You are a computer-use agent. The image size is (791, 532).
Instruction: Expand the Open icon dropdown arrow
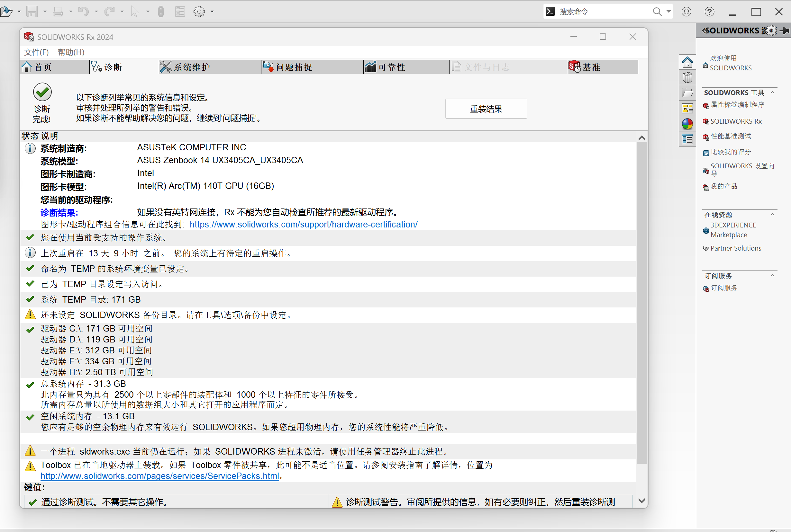click(19, 12)
